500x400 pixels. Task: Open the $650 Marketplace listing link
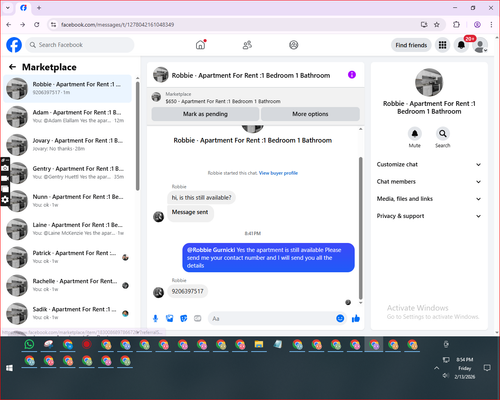tap(223, 101)
